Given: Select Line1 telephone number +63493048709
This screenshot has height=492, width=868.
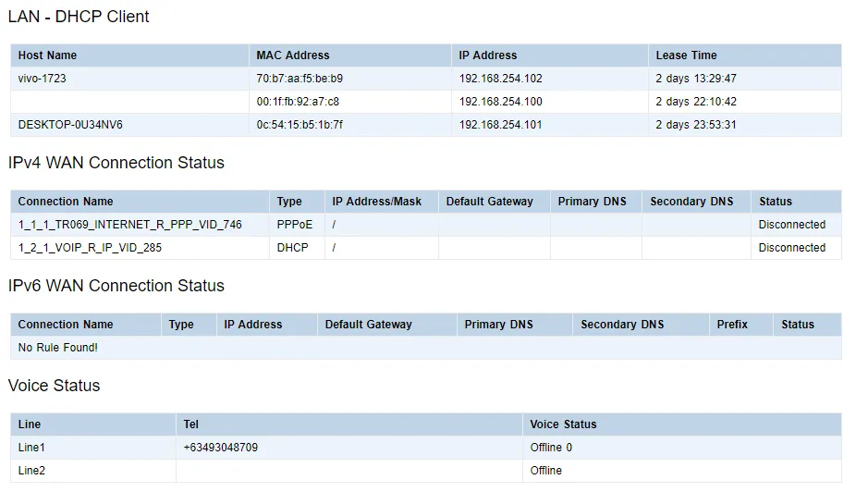Looking at the screenshot, I should 220,448.
